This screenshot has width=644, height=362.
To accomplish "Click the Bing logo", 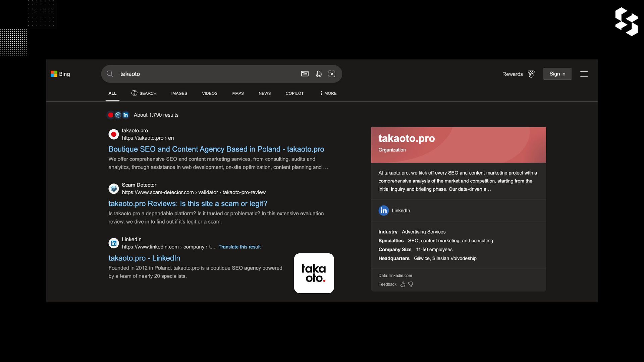I will [x=60, y=74].
